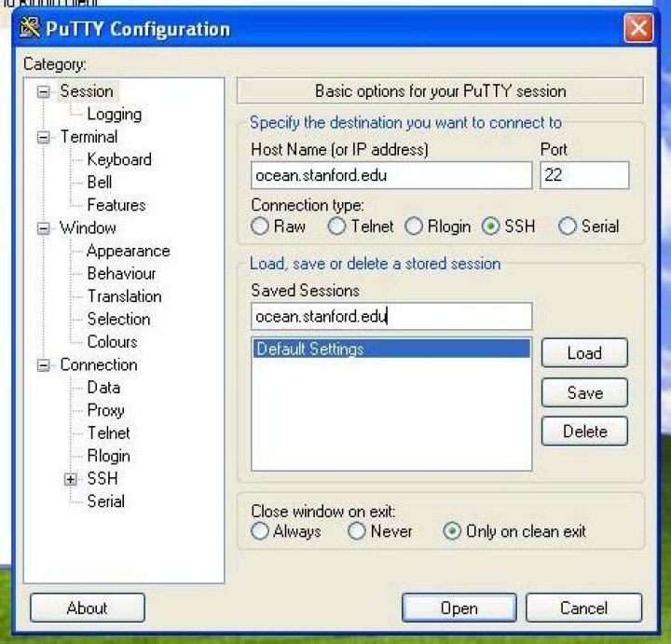The height and width of the screenshot is (644, 671).
Task: Open the Terminal category
Action: pyautogui.click(x=89, y=136)
